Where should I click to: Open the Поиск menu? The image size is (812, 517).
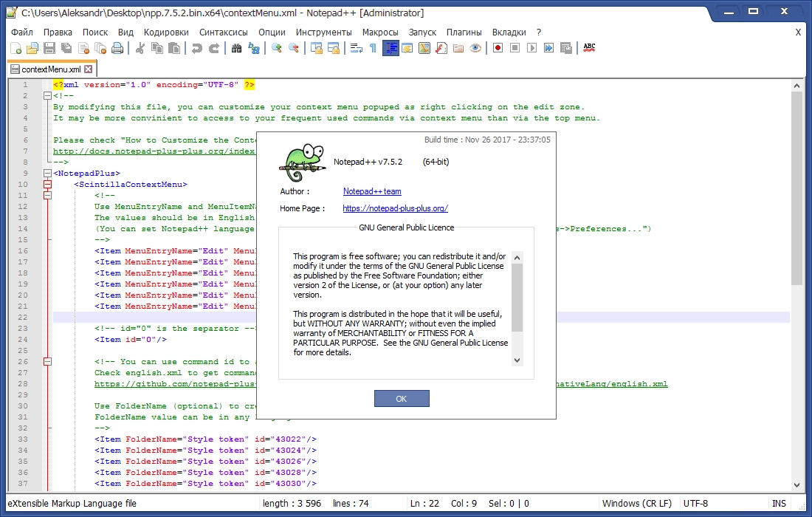[95, 32]
